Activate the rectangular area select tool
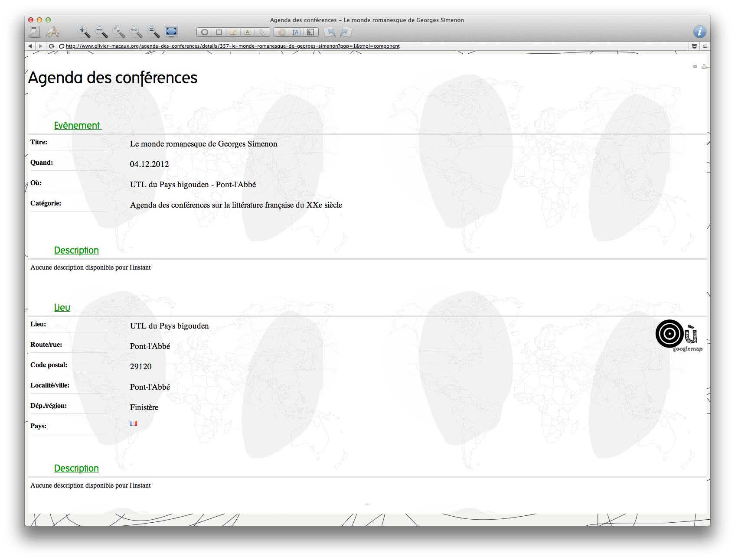Screen dimensions: 735x560 click(x=310, y=32)
